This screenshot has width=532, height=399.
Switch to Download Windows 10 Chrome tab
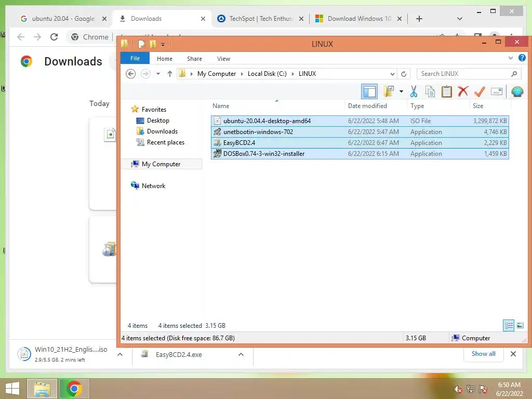click(x=359, y=19)
